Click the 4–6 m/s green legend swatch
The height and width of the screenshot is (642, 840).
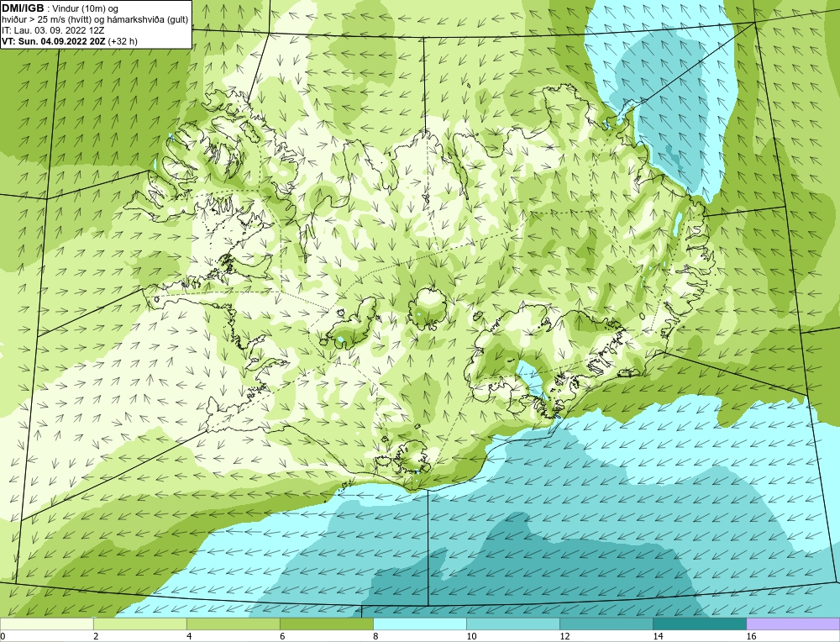(x=233, y=624)
